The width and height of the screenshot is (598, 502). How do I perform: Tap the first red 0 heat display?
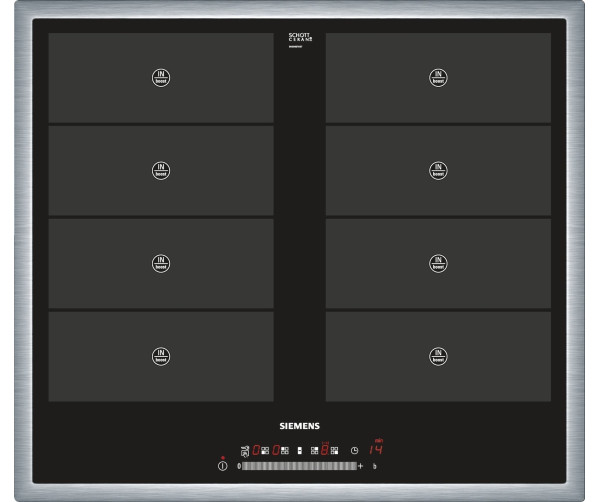[256, 450]
